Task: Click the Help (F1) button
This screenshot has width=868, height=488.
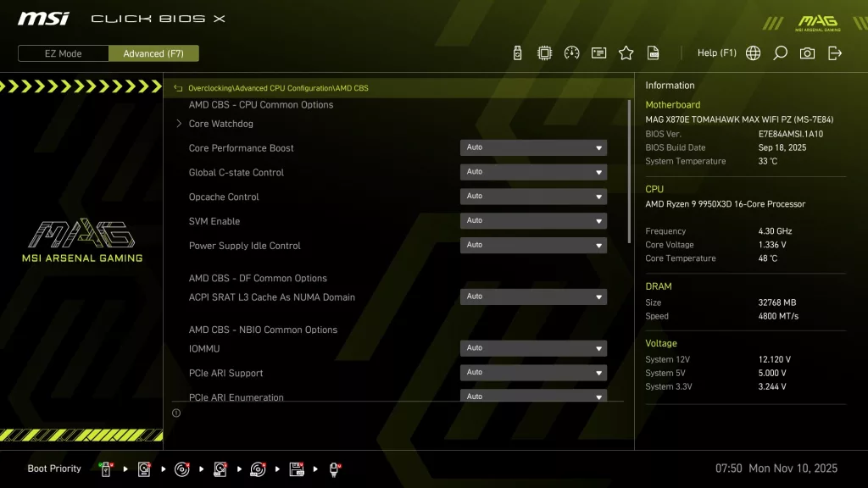Action: coord(716,52)
